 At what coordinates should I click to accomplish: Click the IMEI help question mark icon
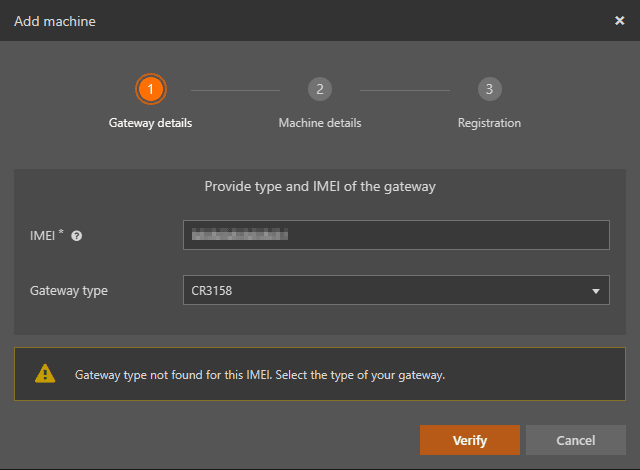tap(77, 236)
